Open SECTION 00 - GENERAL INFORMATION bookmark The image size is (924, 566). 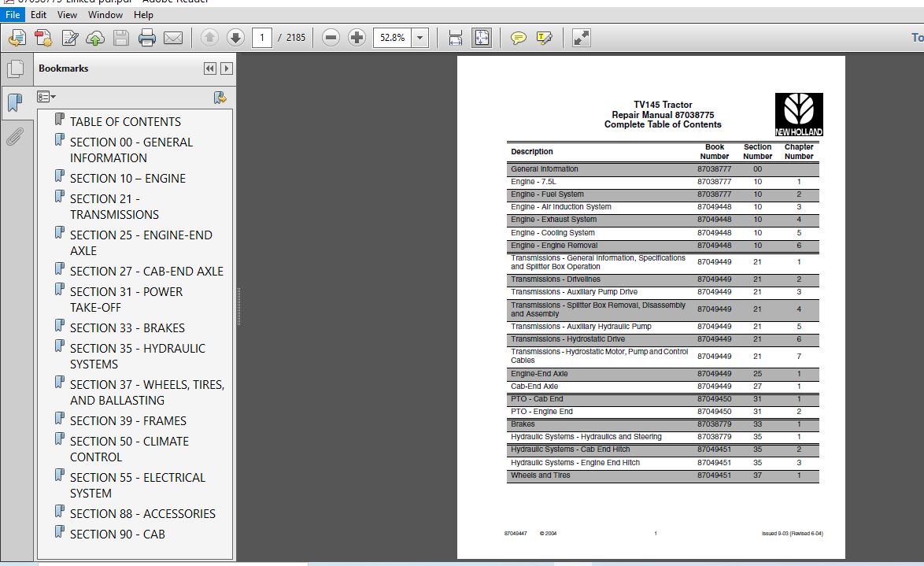tap(131, 150)
